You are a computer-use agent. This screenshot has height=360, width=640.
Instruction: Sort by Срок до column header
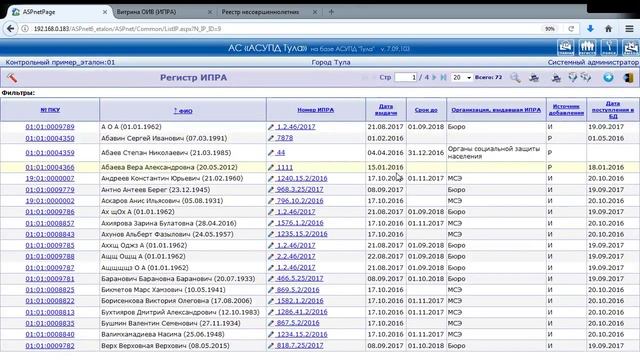pos(426,110)
